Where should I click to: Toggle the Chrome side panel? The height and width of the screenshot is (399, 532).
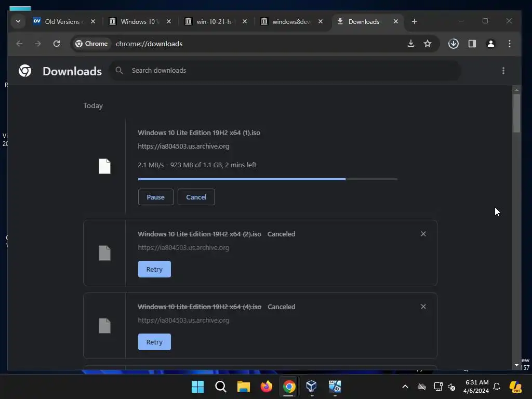click(x=472, y=44)
